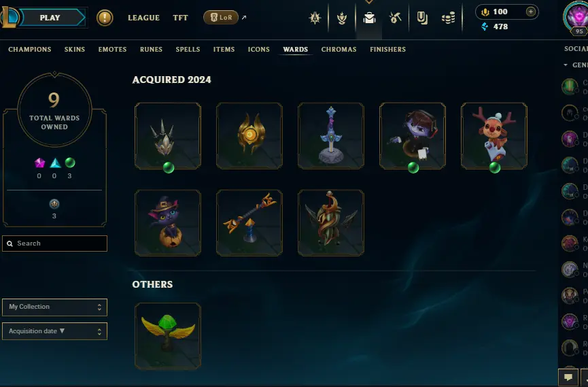Switch to the Chromas tab

coord(339,49)
